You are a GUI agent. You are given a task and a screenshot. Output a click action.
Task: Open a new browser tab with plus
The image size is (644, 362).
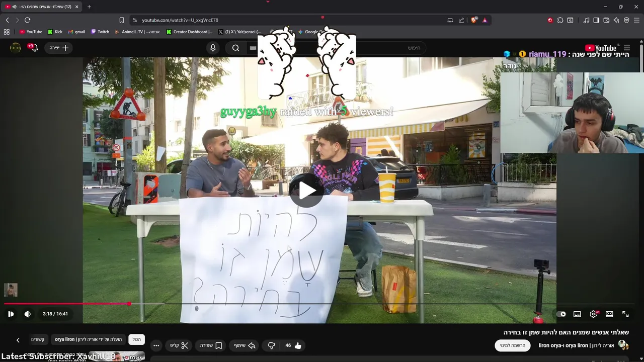89,7
